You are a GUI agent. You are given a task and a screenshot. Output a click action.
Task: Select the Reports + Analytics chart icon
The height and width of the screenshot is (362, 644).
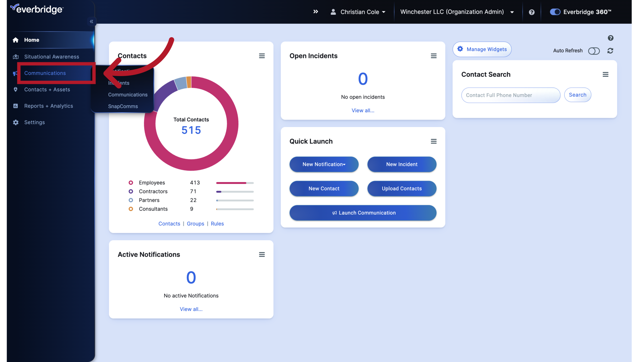16,106
